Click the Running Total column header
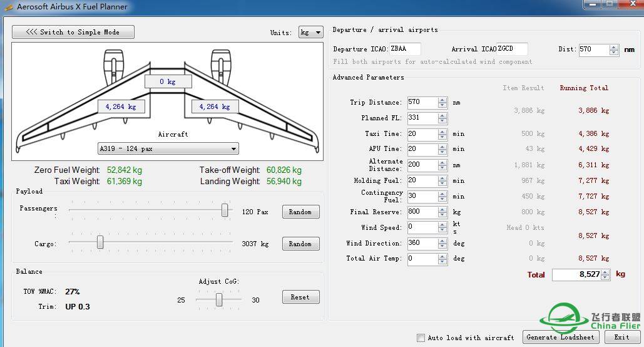The height and width of the screenshot is (347, 644). click(x=584, y=88)
